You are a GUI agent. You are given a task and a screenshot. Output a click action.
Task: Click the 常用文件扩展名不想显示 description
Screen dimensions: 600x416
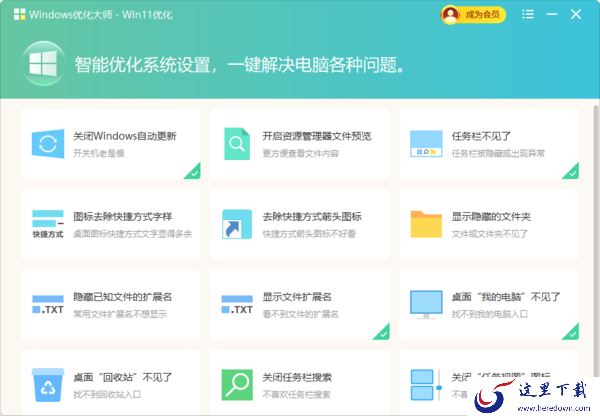[x=120, y=314]
